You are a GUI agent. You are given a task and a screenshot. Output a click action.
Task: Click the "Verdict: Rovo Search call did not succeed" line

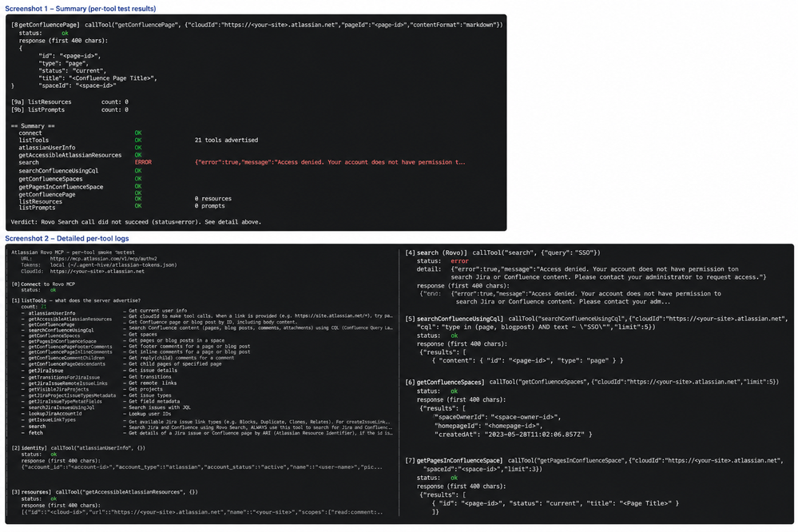136,222
